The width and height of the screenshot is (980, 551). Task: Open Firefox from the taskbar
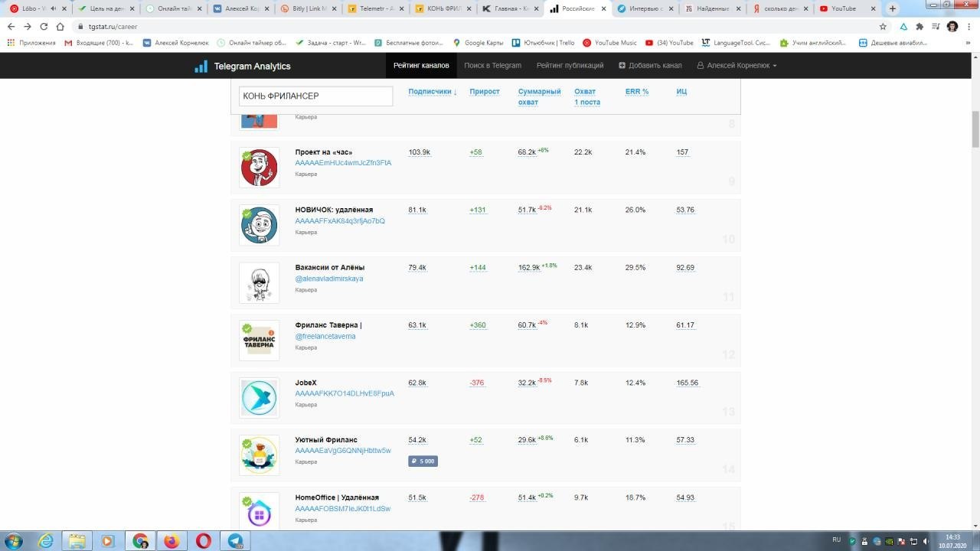tap(171, 541)
